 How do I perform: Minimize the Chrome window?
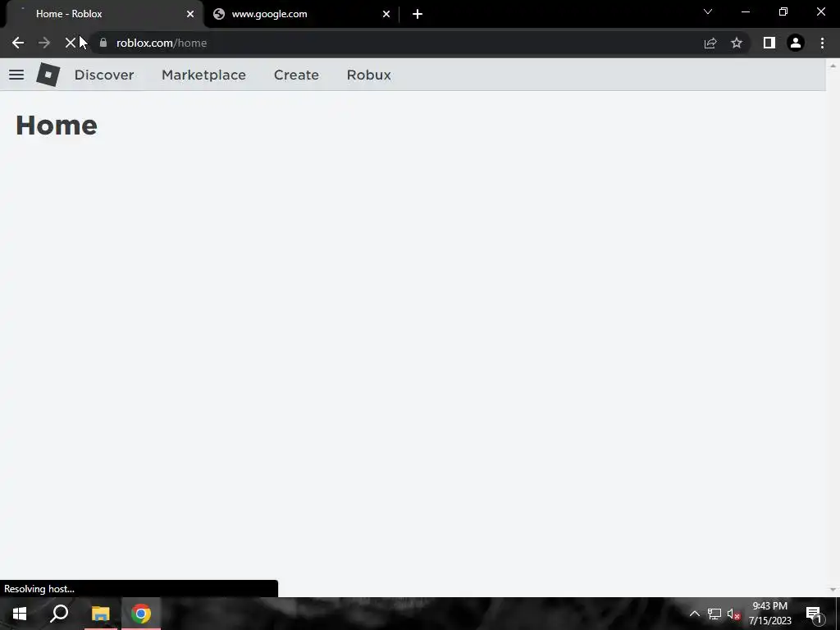[x=746, y=11]
